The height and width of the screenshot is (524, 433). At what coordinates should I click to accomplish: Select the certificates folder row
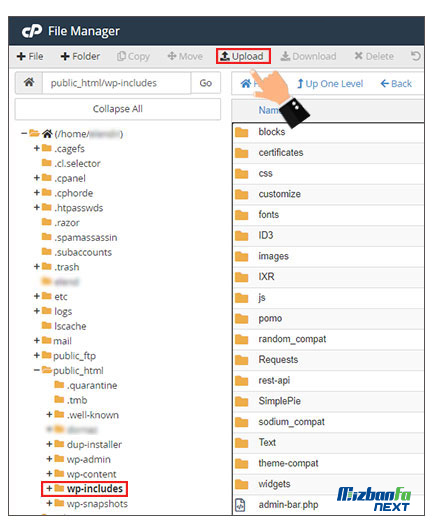coord(328,153)
